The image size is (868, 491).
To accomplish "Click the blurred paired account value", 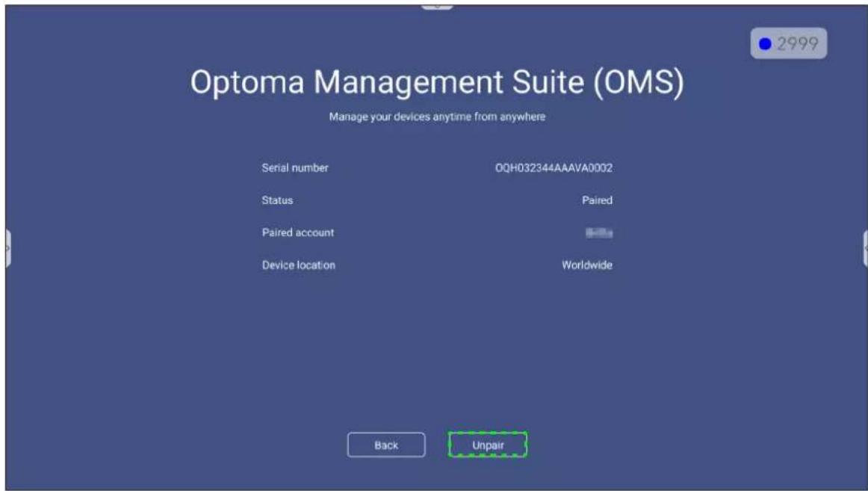I will [x=599, y=232].
